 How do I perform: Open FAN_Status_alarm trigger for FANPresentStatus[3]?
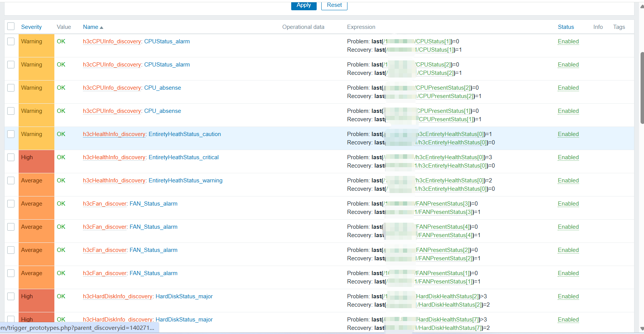[154, 204]
